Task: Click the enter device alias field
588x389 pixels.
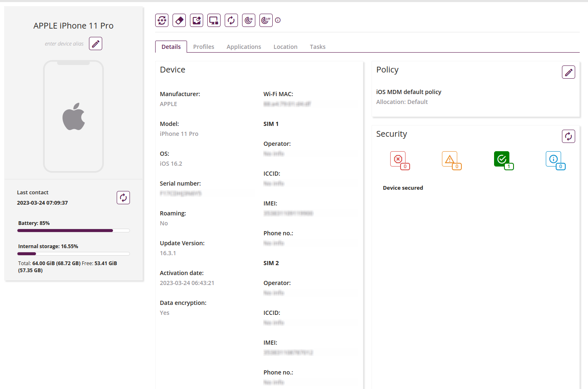Action: pos(64,43)
